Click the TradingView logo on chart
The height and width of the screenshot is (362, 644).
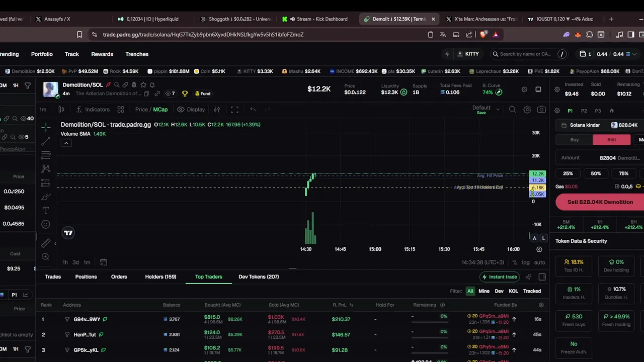pos(68,232)
